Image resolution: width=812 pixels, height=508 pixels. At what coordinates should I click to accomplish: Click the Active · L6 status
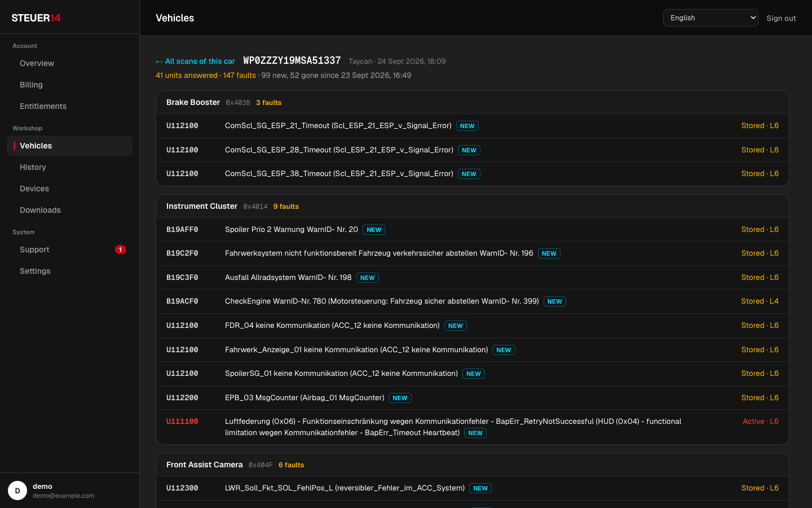(760, 422)
